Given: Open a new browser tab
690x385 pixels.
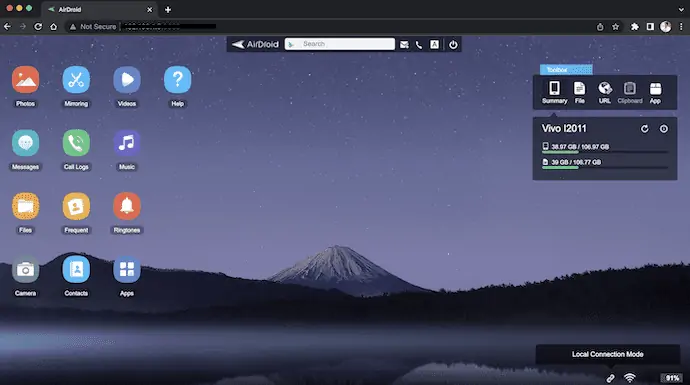Looking at the screenshot, I should [168, 9].
